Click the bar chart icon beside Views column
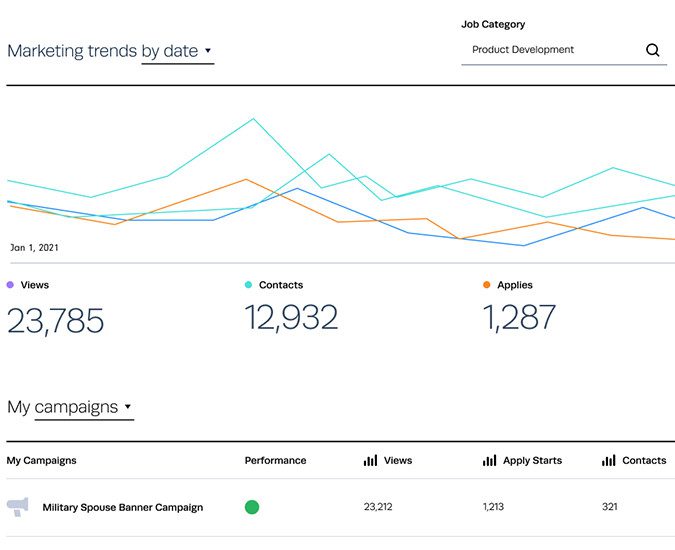This screenshot has height=550, width=675. 370,461
